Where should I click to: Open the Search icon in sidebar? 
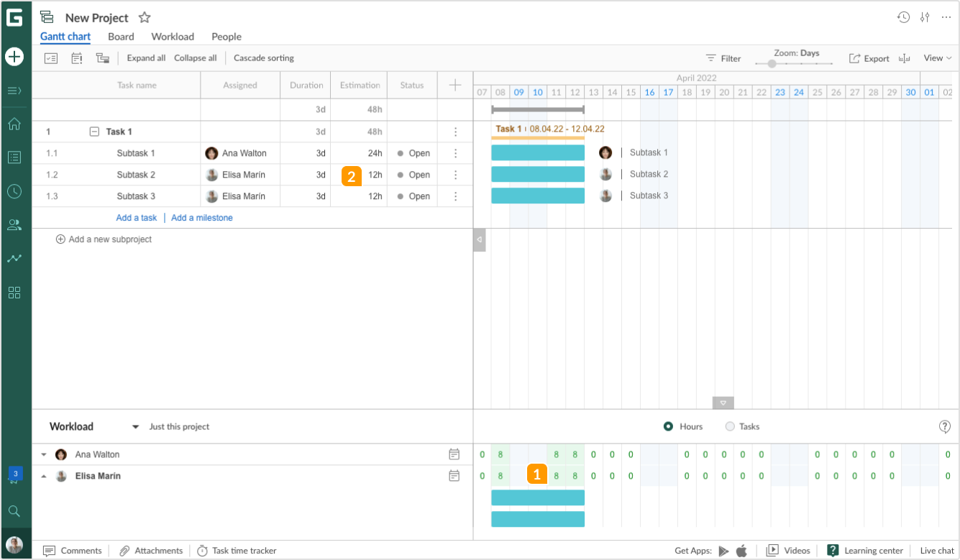14,511
